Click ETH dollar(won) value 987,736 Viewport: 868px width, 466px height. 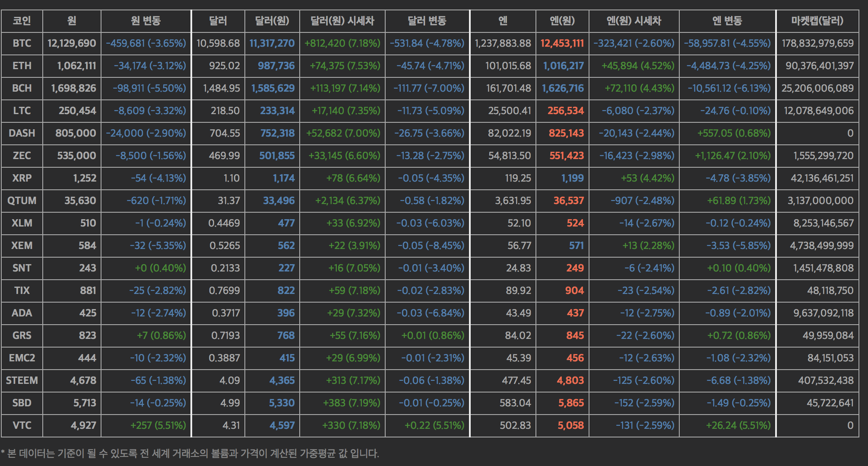[276, 66]
